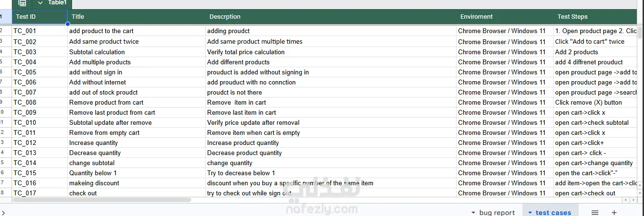The image size is (644, 216).
Task: Select the TC_008 cell
Action: 39,102
